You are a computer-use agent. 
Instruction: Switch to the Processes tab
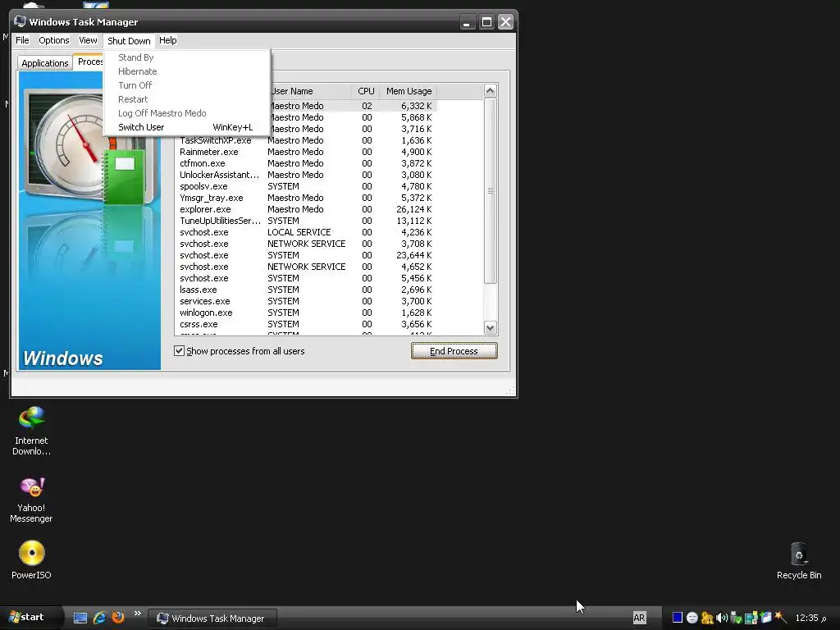(89, 62)
